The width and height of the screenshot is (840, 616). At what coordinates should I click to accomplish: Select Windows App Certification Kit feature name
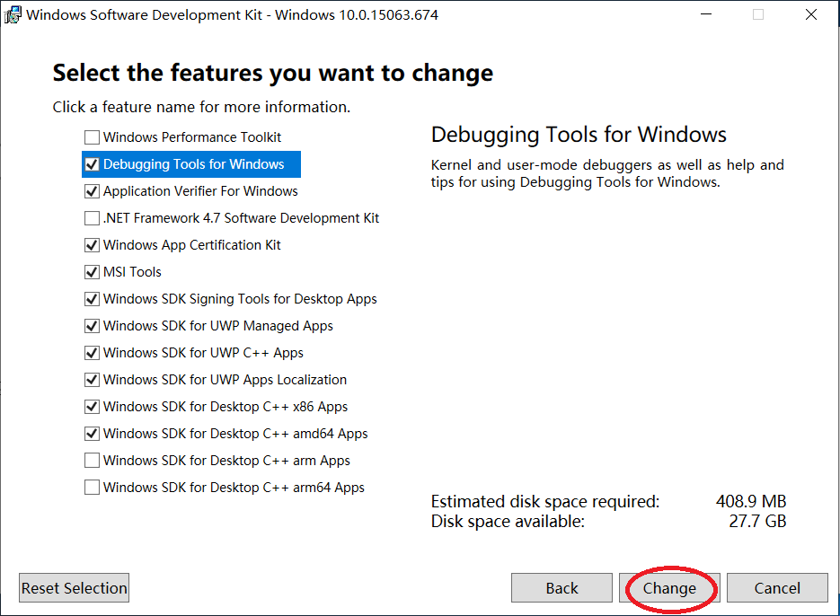tap(191, 245)
